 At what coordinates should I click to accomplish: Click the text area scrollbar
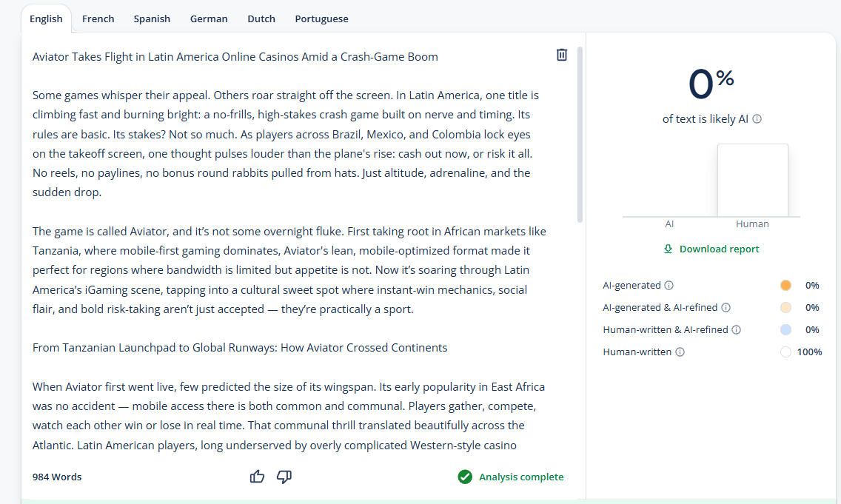coord(580,133)
